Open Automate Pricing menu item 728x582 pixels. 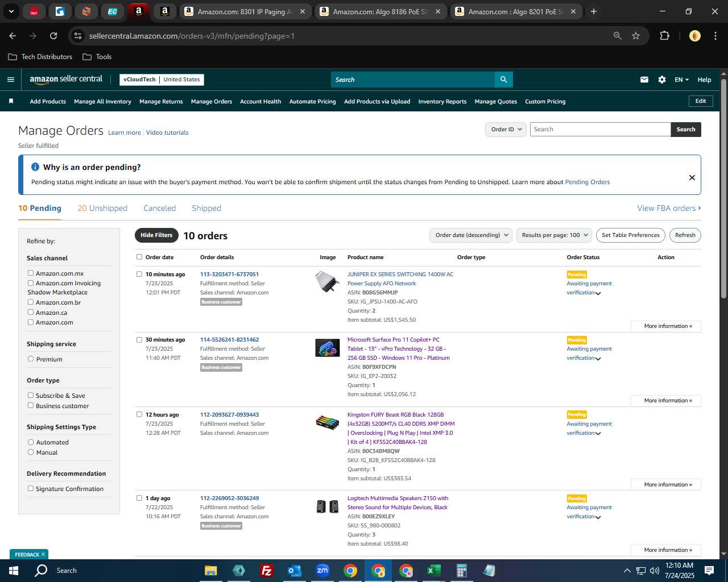tap(312, 102)
